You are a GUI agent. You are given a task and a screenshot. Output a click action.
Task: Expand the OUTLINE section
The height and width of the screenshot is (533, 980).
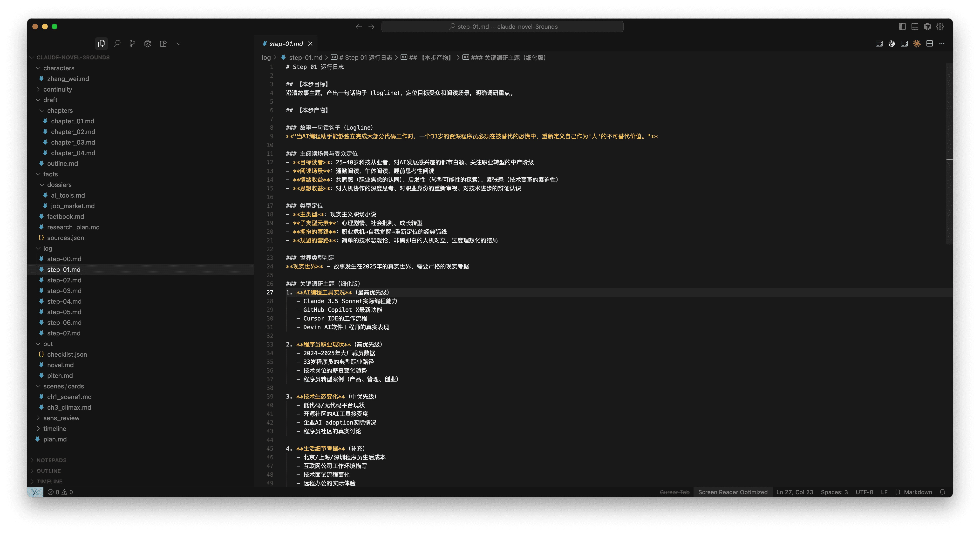(x=48, y=471)
